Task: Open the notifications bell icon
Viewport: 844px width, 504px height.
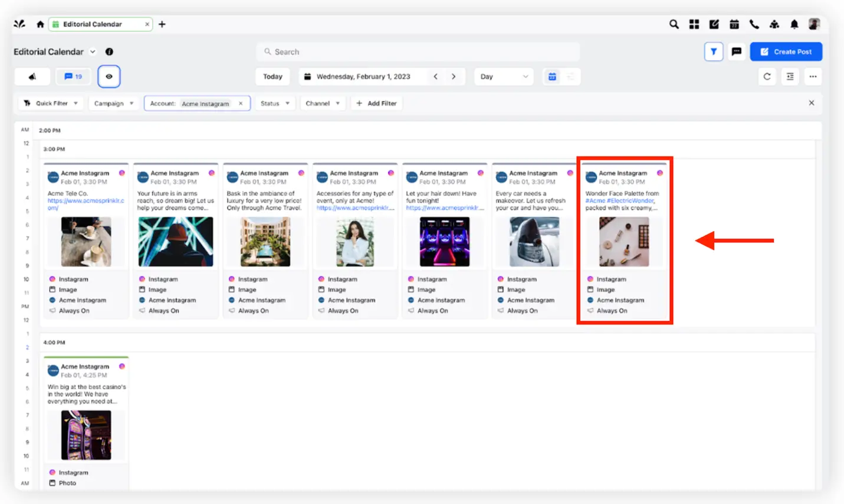Action: point(794,24)
